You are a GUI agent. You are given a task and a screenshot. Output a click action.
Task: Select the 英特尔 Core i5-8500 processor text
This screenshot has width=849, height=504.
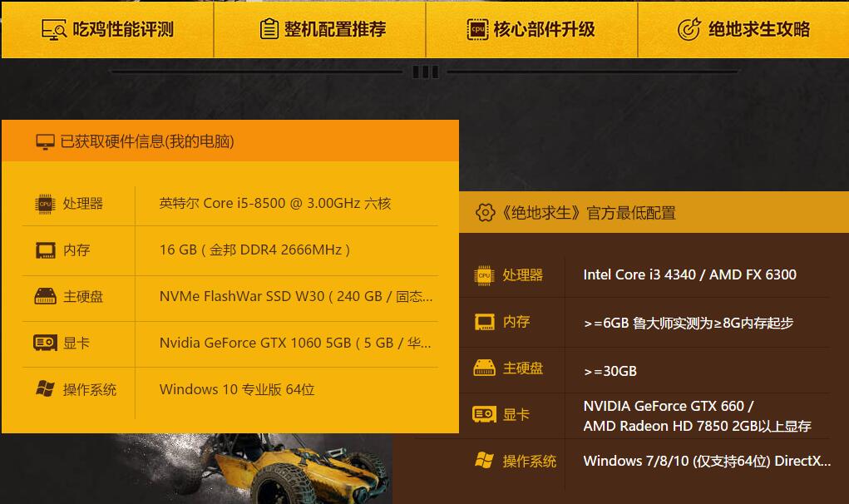275,204
